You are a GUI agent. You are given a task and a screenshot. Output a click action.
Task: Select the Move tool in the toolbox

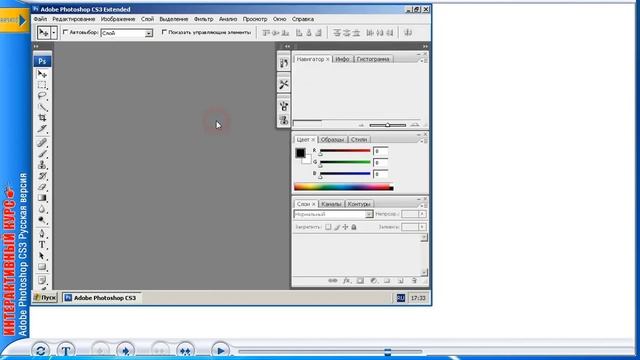(42, 74)
